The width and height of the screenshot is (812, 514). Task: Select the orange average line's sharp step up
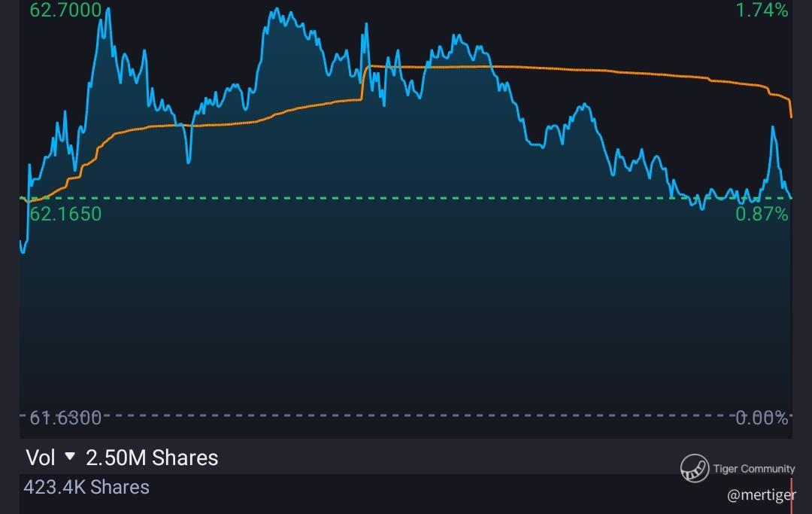click(365, 82)
